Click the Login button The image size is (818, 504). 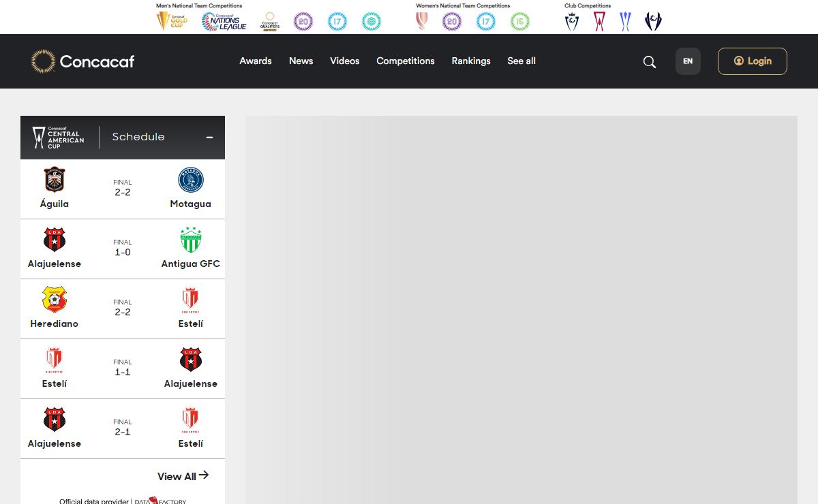coord(752,61)
